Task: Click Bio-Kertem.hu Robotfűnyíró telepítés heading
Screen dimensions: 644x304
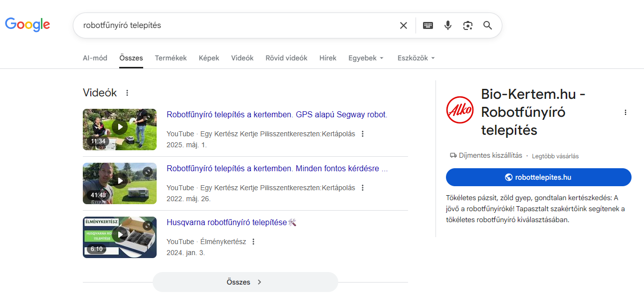Action: (x=533, y=112)
